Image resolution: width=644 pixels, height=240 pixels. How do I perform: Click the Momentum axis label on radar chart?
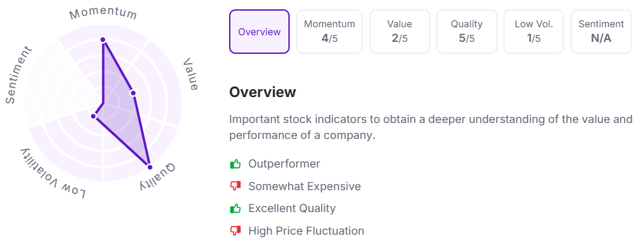tap(103, 13)
